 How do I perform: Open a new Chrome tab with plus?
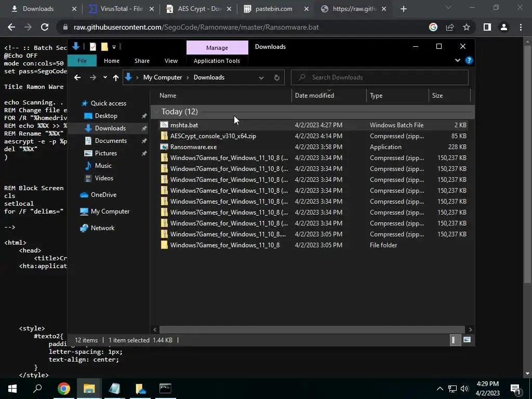coord(403,9)
